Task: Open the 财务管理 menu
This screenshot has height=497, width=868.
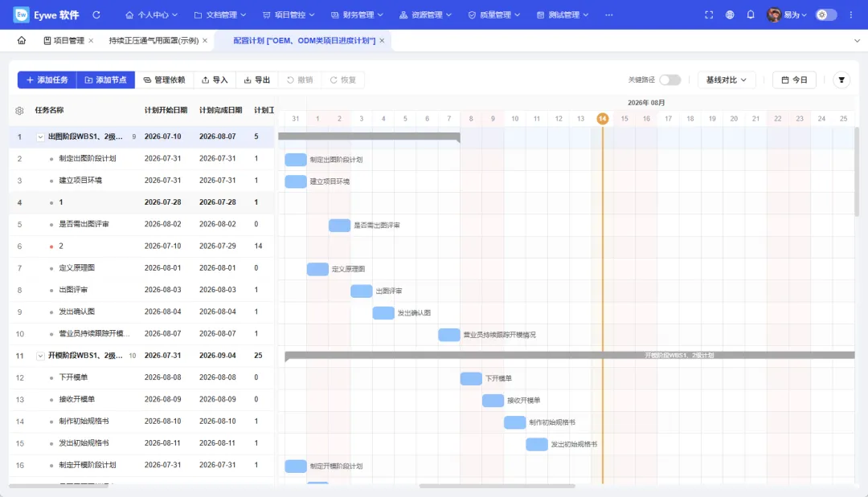Action: (357, 15)
